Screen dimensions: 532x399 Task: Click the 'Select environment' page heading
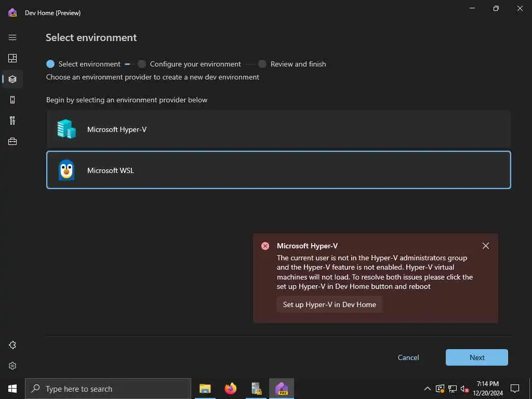pyautogui.click(x=91, y=37)
